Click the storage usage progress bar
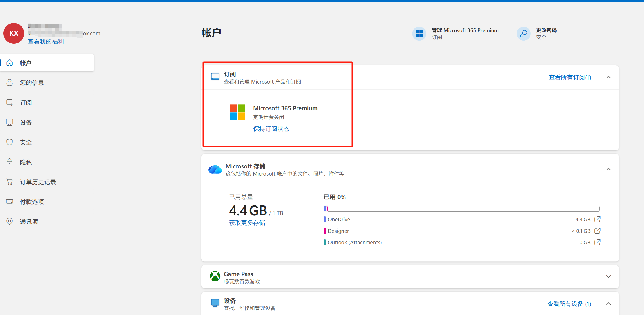 462,209
